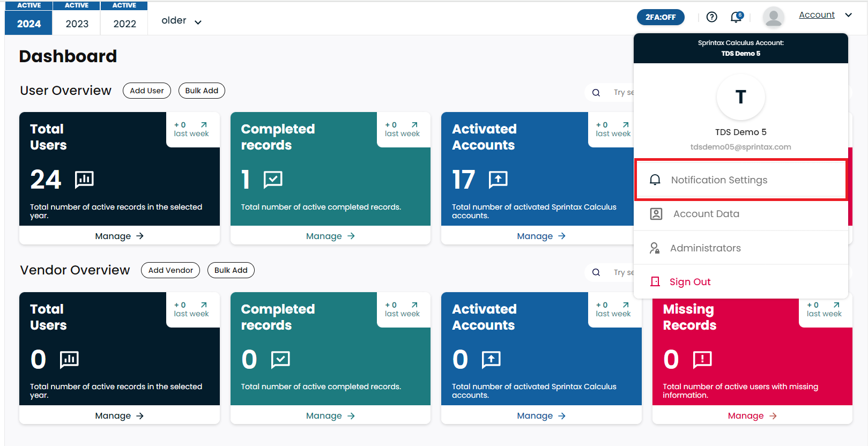Open Notification Settings menu item
Image resolution: width=868 pixels, height=446 pixels.
(x=740, y=180)
